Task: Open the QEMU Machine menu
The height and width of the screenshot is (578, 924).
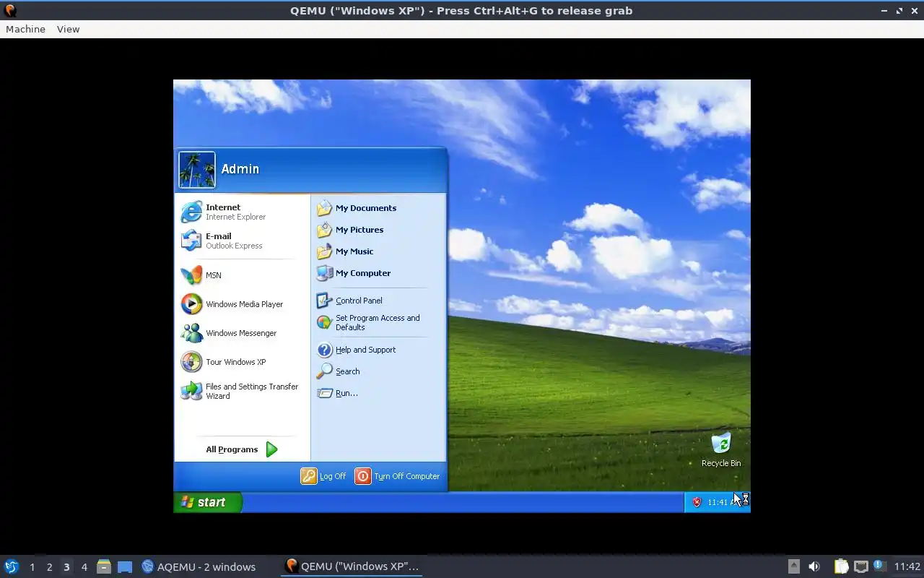Action: pyautogui.click(x=25, y=29)
